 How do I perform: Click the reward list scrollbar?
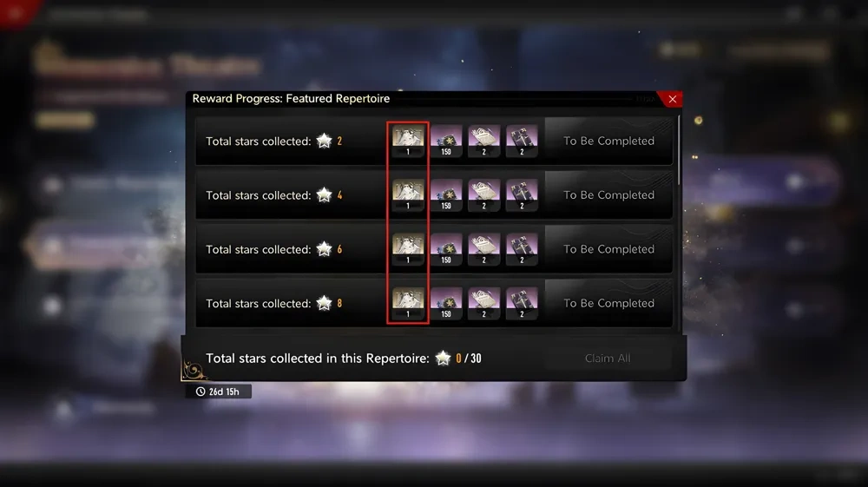[x=680, y=150]
